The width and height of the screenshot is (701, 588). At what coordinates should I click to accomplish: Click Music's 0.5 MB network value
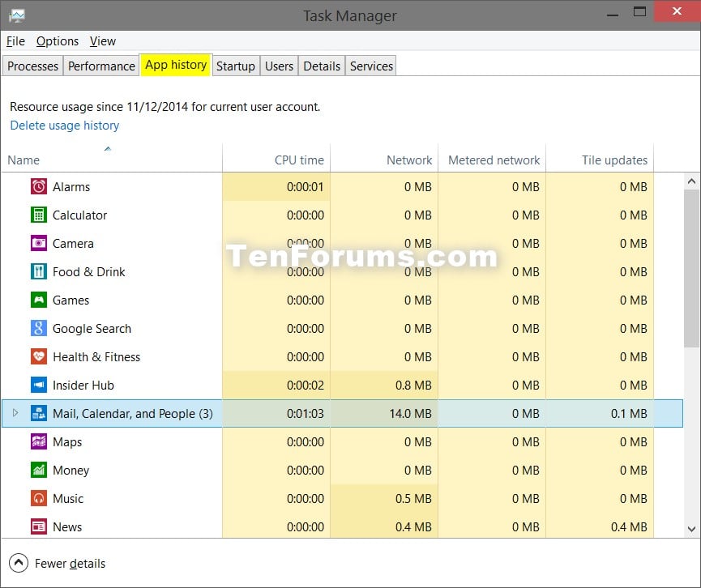tap(413, 499)
